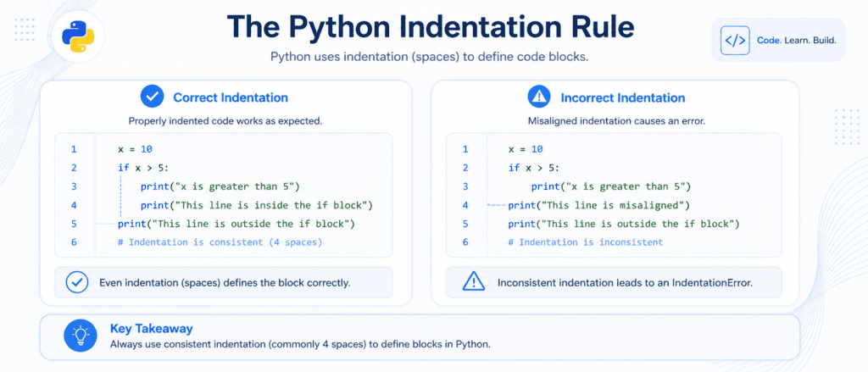Click 'This line is outside the if block' in correct code
868x372 pixels.
click(236, 225)
